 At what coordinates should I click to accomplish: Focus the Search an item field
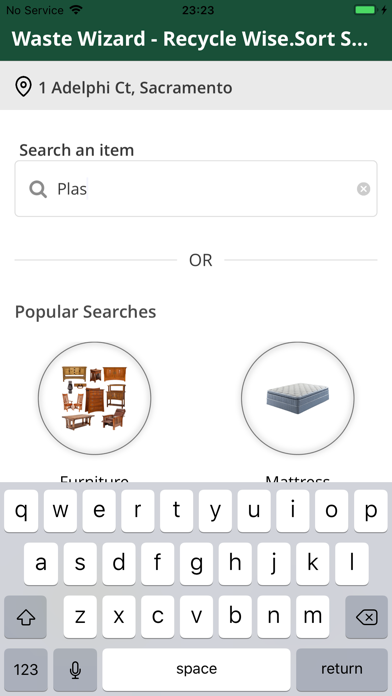(196, 189)
